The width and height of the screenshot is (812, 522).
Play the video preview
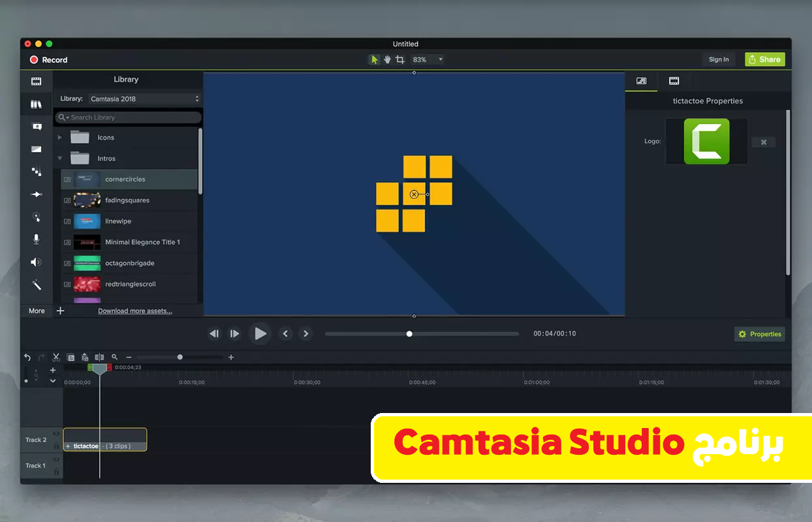pos(260,333)
